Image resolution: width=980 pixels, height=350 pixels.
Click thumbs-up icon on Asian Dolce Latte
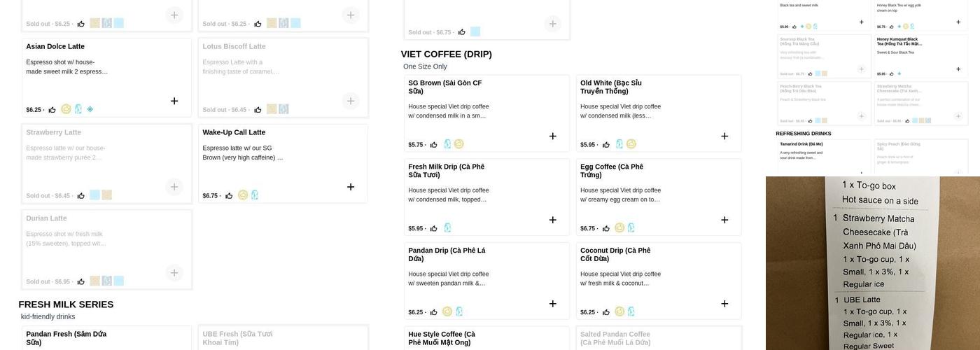(52, 110)
